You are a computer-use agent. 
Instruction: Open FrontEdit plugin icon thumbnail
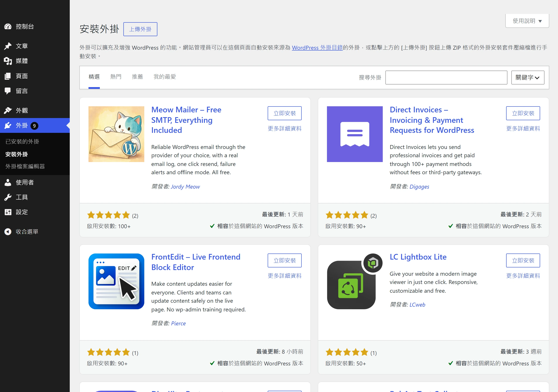[x=116, y=281]
